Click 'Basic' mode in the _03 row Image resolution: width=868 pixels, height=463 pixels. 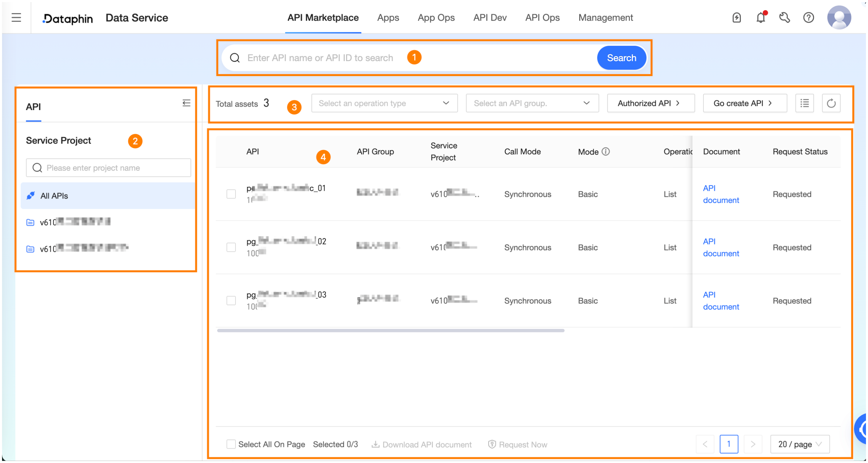click(x=588, y=301)
